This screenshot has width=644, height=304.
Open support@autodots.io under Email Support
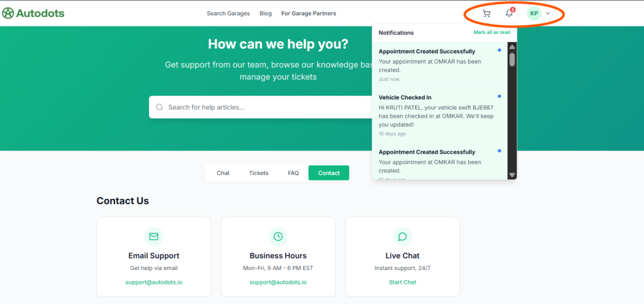(x=153, y=282)
